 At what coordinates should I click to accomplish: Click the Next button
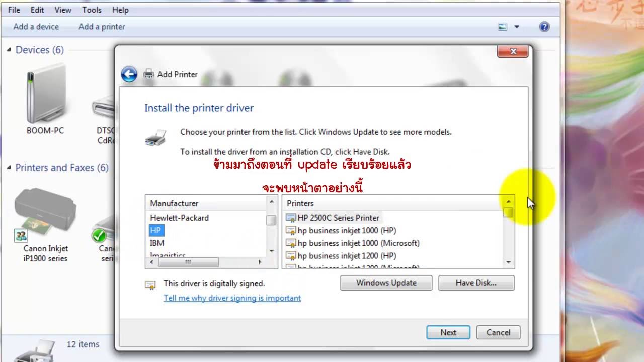click(x=448, y=332)
